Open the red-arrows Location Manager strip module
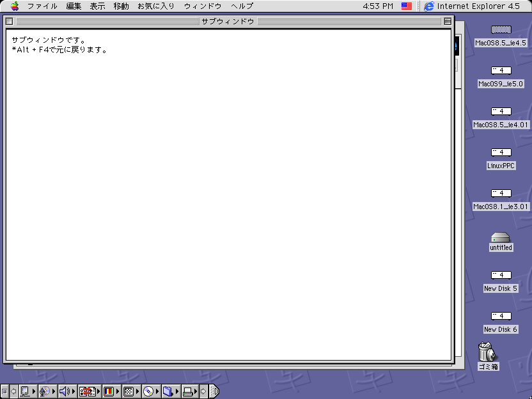This screenshot has height=399, width=532. pyautogui.click(x=90, y=391)
